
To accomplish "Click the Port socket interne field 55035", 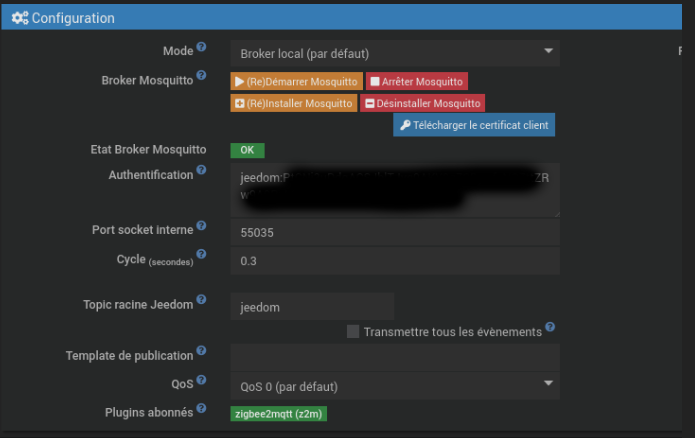I will pyautogui.click(x=395, y=232).
